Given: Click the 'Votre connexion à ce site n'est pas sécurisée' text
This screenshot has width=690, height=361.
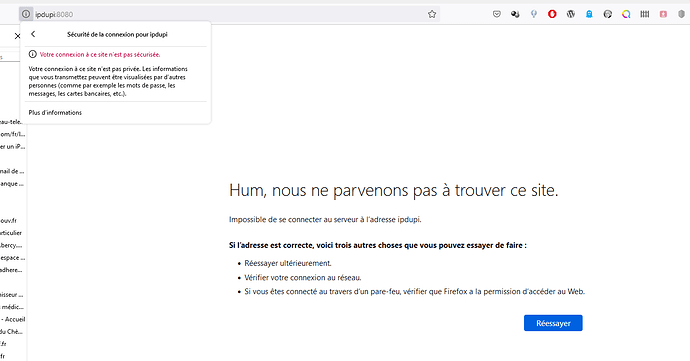Looking at the screenshot, I should point(100,55).
